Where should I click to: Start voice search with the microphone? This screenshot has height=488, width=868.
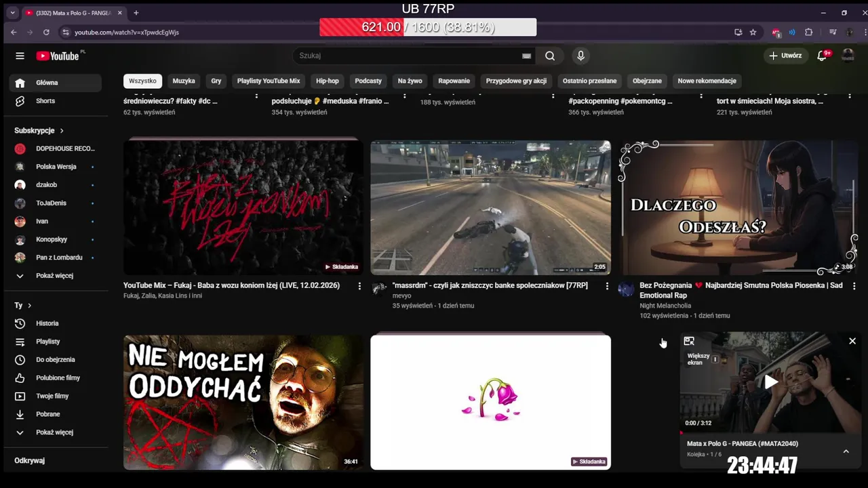[x=580, y=56]
